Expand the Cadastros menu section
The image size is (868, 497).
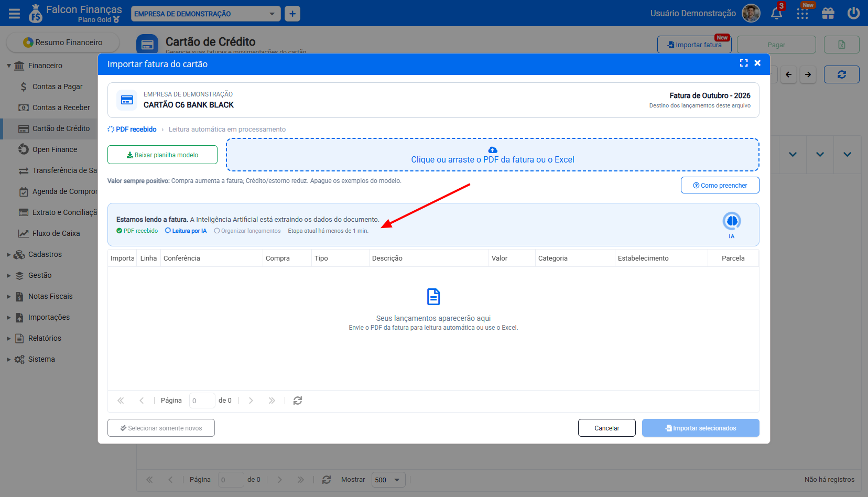coord(9,254)
